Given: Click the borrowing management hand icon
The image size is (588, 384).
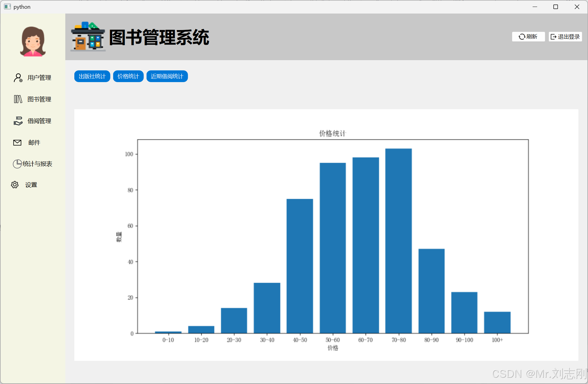Looking at the screenshot, I should tap(18, 121).
